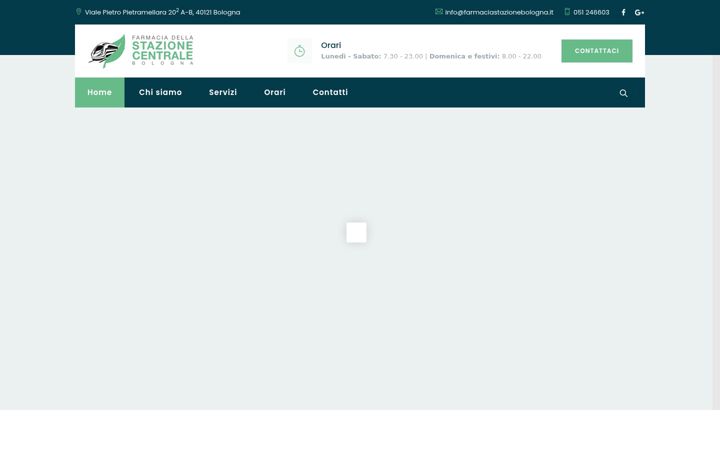This screenshot has height=450, width=720.
Task: Open the Google Plus icon
Action: pos(639,12)
